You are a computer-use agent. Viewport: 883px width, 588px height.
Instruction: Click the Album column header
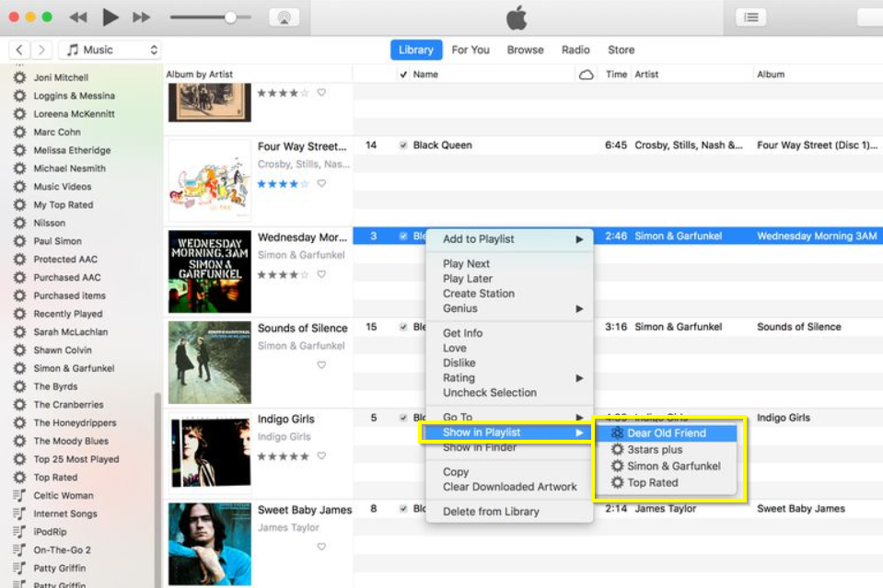(771, 75)
